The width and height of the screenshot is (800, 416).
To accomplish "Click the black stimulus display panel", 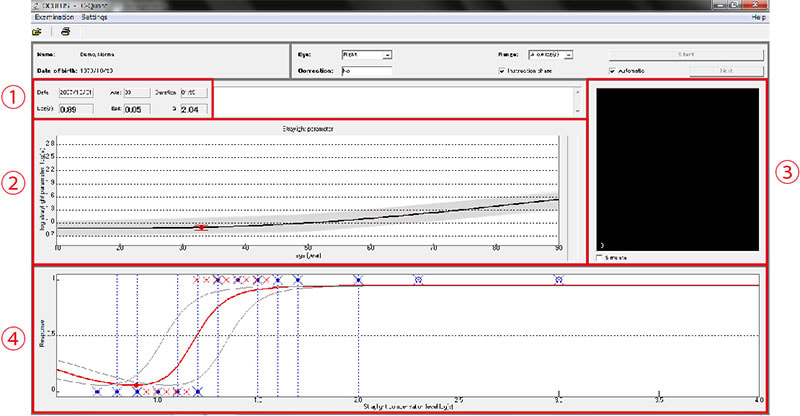I will point(678,169).
